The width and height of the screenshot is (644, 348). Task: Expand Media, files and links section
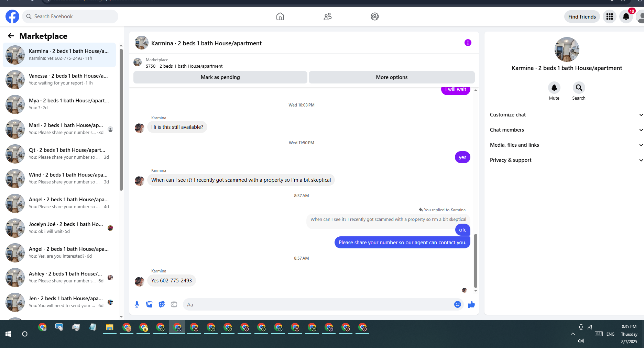click(567, 145)
